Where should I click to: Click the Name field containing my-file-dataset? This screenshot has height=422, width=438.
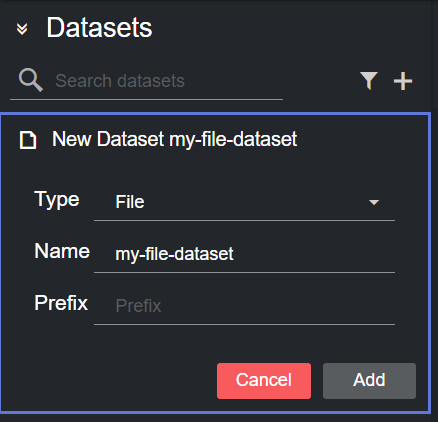[x=244, y=254]
